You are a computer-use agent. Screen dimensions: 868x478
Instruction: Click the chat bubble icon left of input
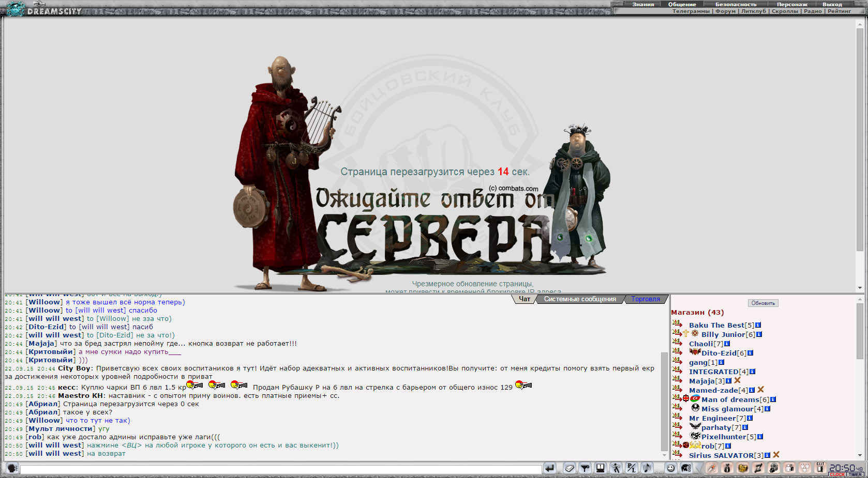point(12,468)
